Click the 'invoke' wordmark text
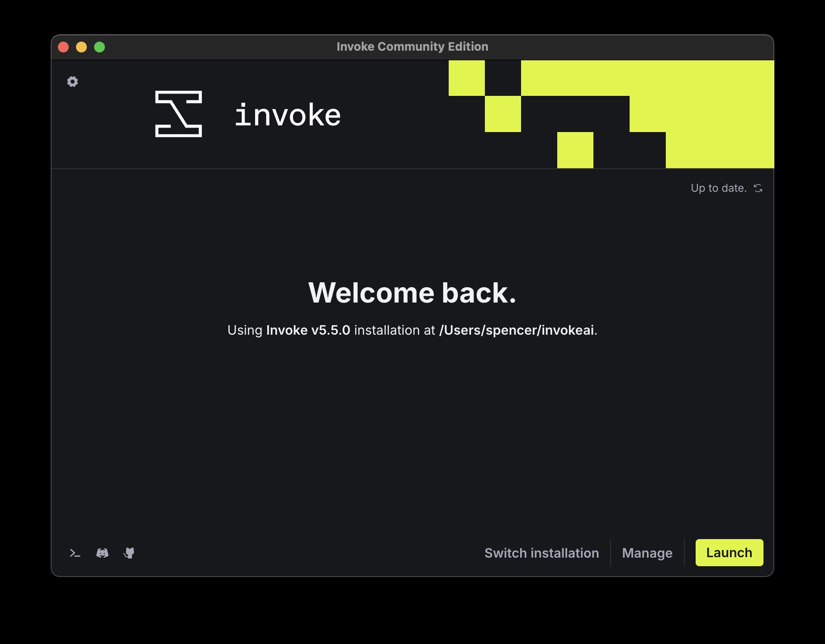The height and width of the screenshot is (644, 825). click(x=288, y=115)
